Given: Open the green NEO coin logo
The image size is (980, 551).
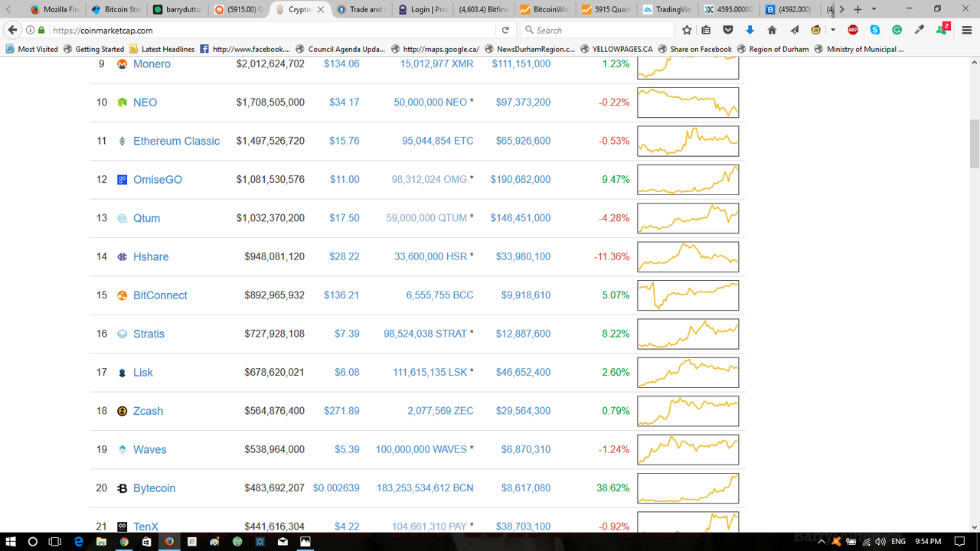Looking at the screenshot, I should (122, 103).
